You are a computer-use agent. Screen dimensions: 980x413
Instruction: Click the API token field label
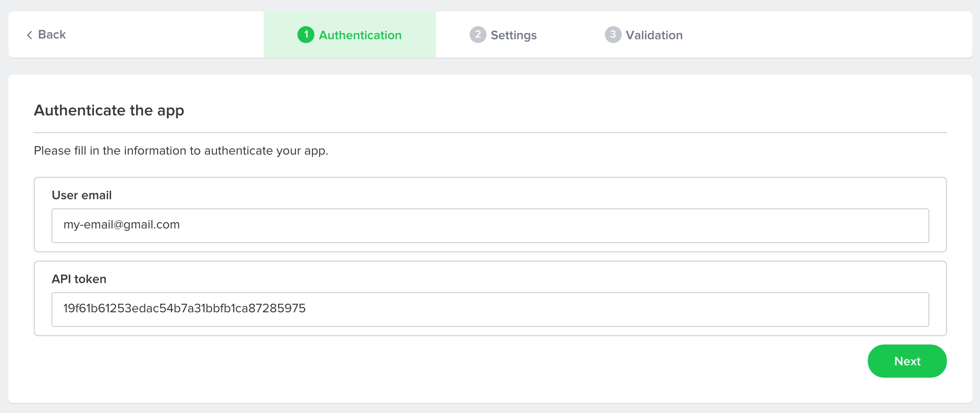[79, 279]
